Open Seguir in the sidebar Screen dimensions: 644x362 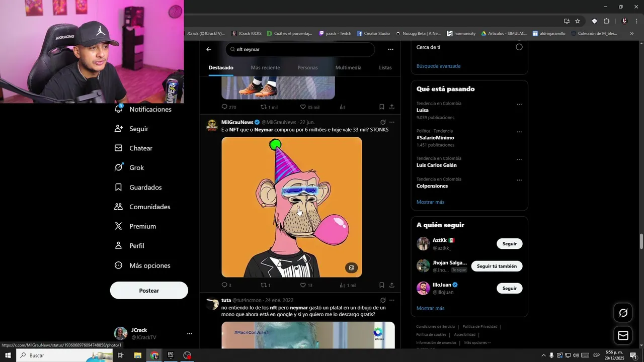(x=132, y=129)
